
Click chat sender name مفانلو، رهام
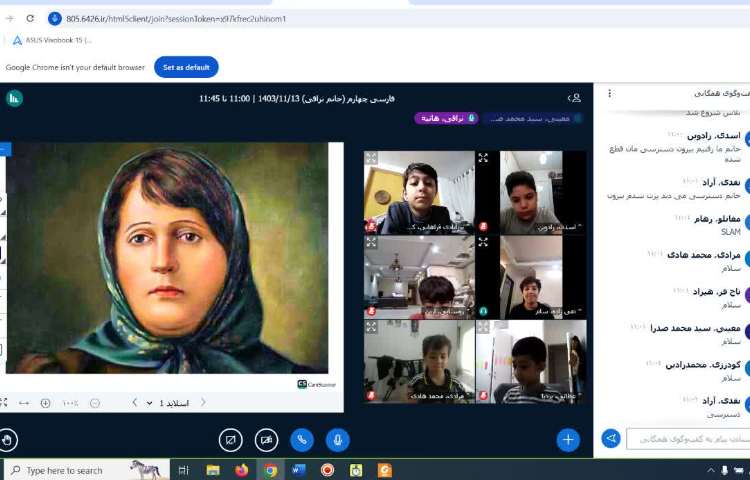tap(717, 219)
